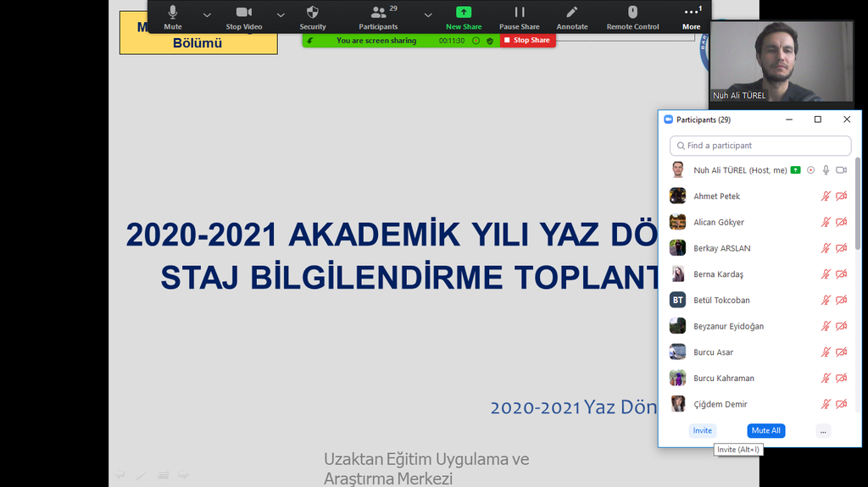Click Ahmet Petek's muted microphone icon
The image size is (868, 487).
pos(826,196)
